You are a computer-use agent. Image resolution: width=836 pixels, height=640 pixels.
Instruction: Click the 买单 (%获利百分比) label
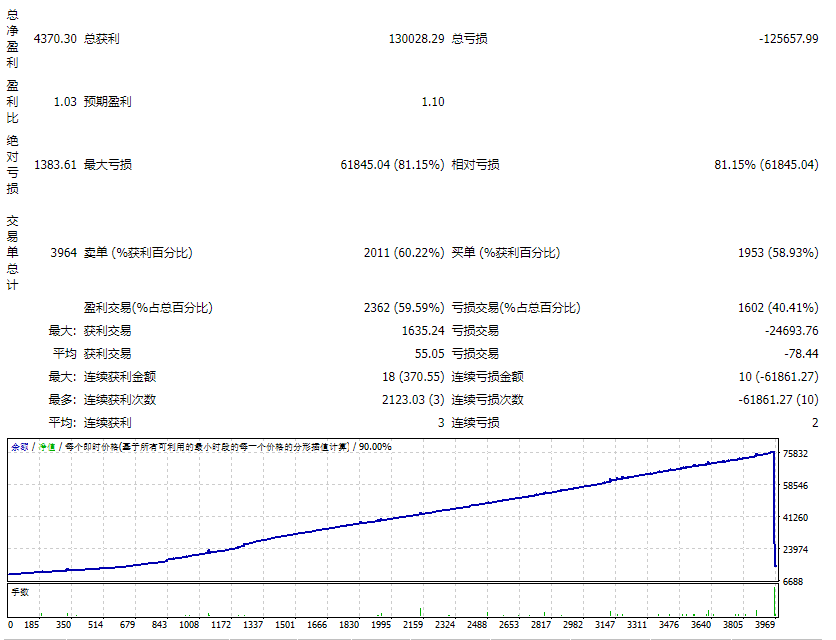click(506, 253)
